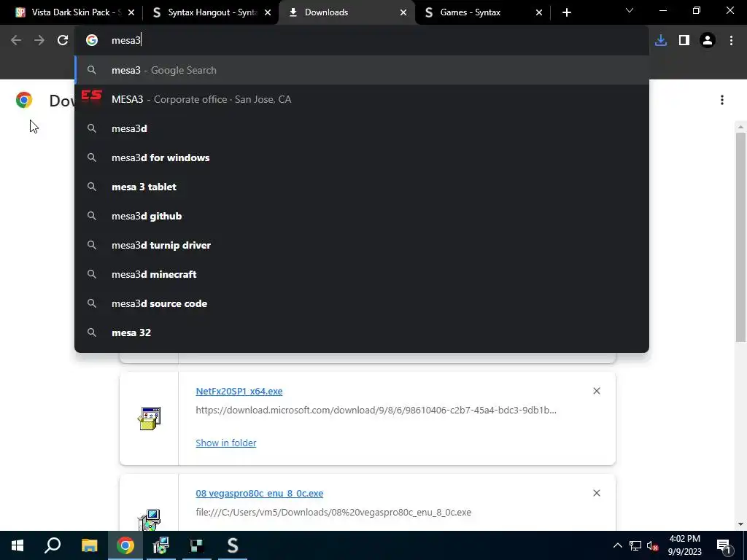Open a new tab with the plus button
The height and width of the screenshot is (560, 747).
tap(566, 12)
